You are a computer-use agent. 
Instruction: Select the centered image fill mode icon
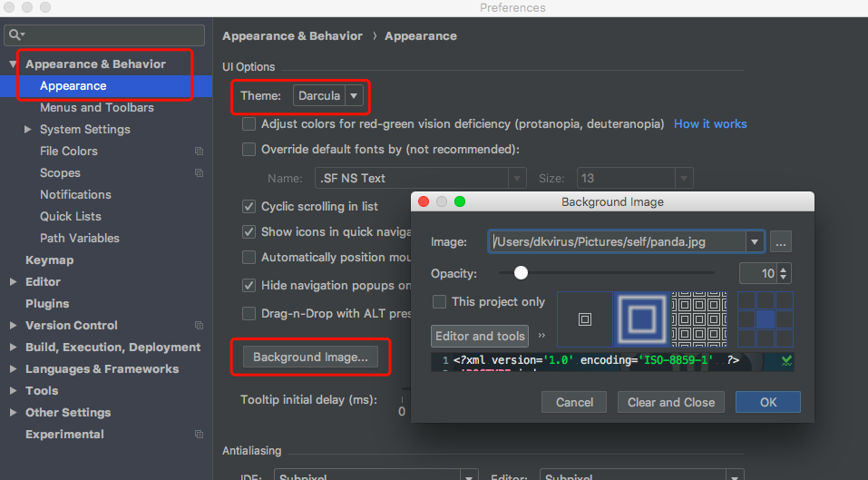coord(585,319)
